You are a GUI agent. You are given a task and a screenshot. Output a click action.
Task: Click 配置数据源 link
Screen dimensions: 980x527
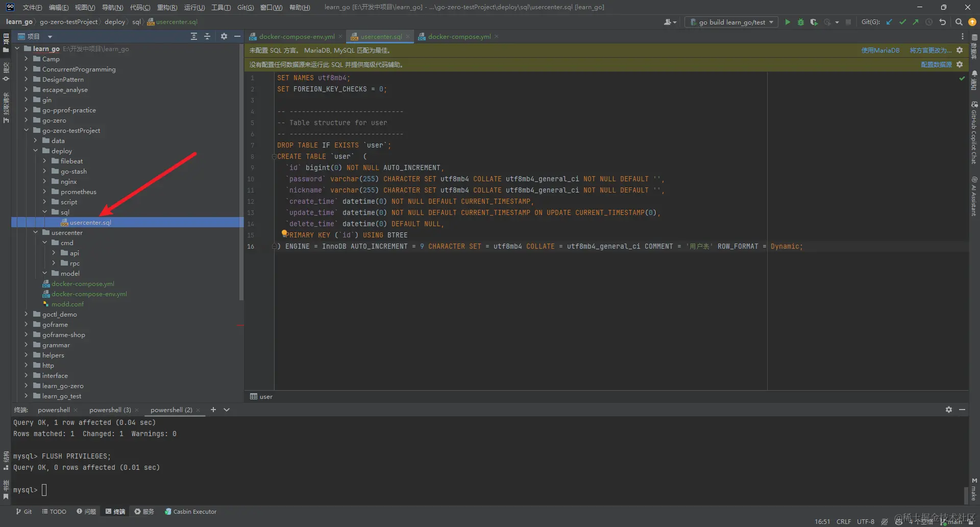[x=936, y=64]
